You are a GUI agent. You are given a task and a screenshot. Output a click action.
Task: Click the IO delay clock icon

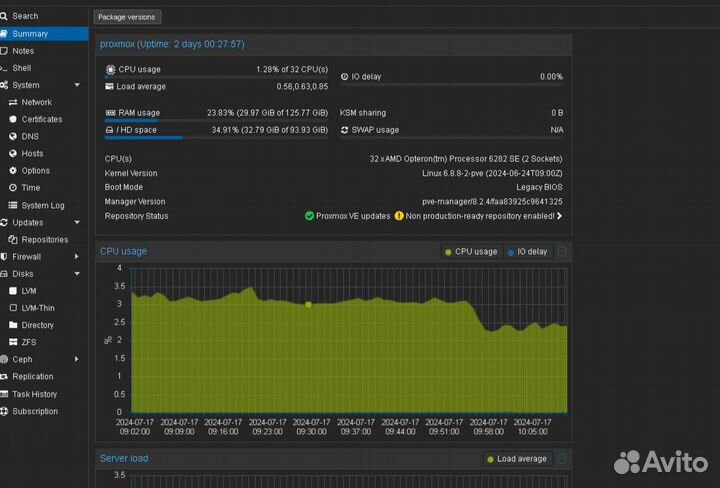tap(344, 77)
